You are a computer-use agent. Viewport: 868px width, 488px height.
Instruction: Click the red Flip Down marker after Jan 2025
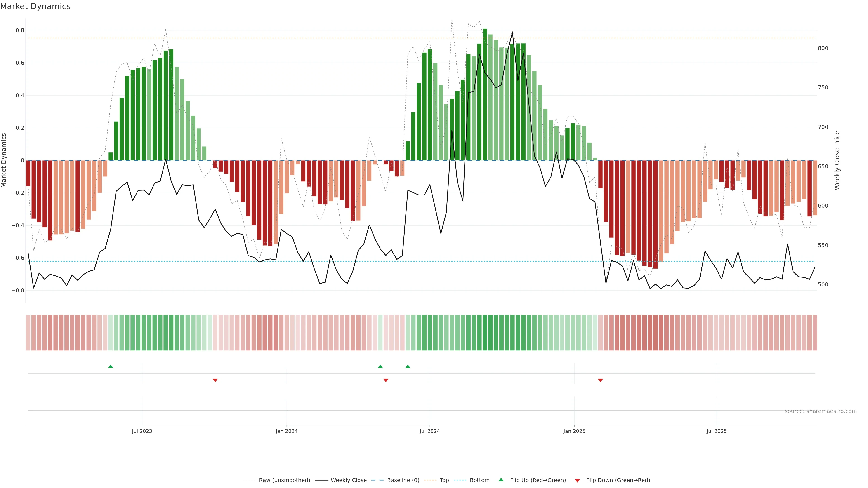[600, 380]
